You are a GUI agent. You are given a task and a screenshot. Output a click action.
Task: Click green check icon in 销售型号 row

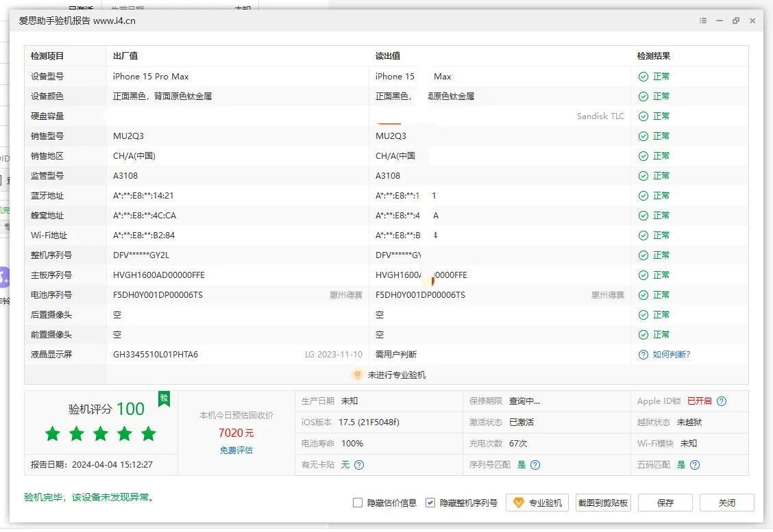click(643, 136)
